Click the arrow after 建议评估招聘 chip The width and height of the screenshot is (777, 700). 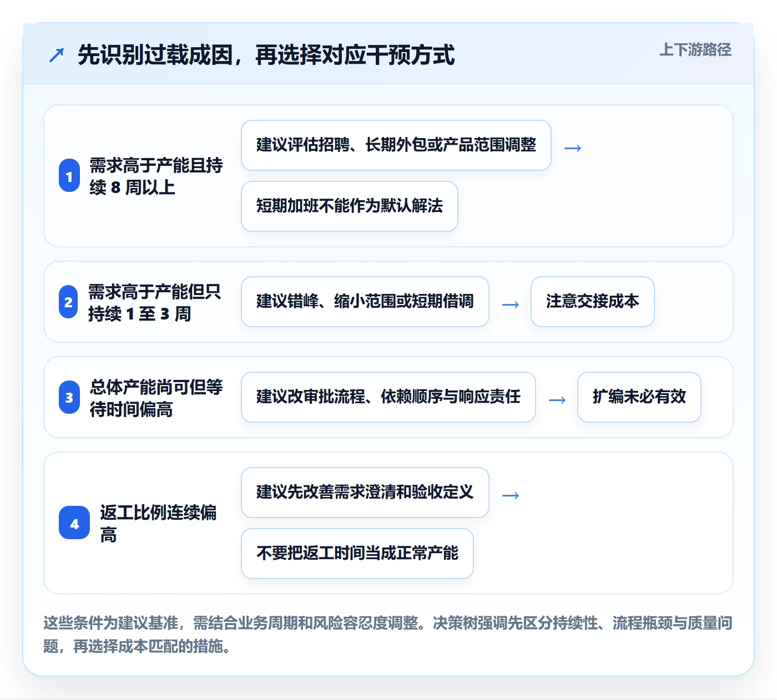click(x=573, y=148)
